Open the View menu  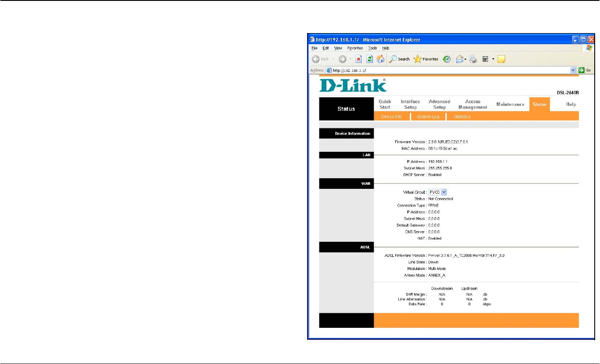[x=338, y=48]
